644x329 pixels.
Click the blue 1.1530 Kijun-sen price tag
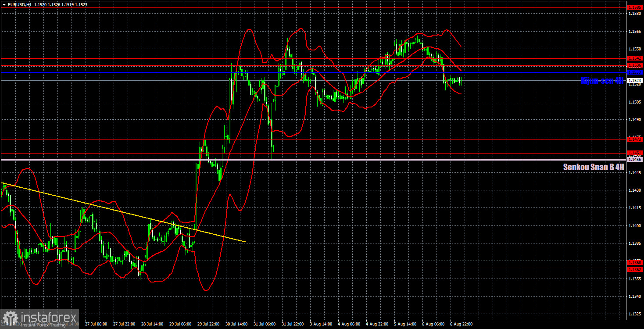635,72
